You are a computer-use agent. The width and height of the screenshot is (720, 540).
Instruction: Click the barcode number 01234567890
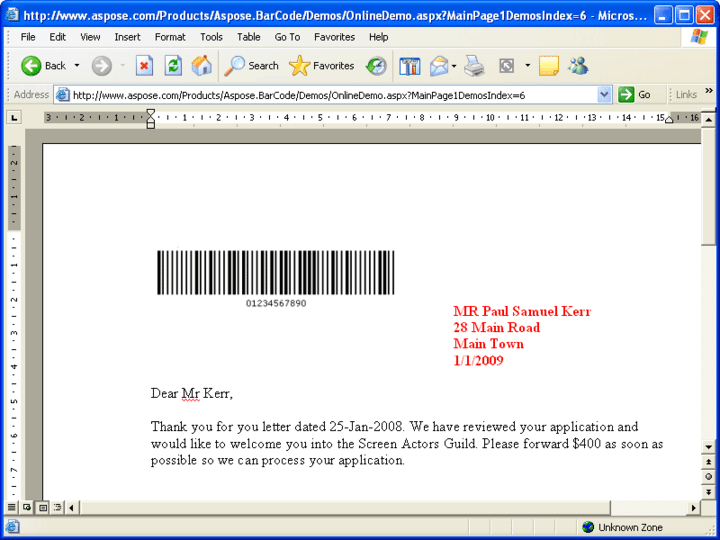[276, 304]
